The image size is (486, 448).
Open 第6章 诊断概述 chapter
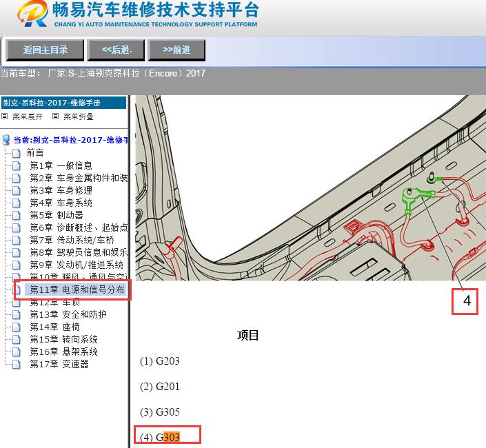point(79,227)
